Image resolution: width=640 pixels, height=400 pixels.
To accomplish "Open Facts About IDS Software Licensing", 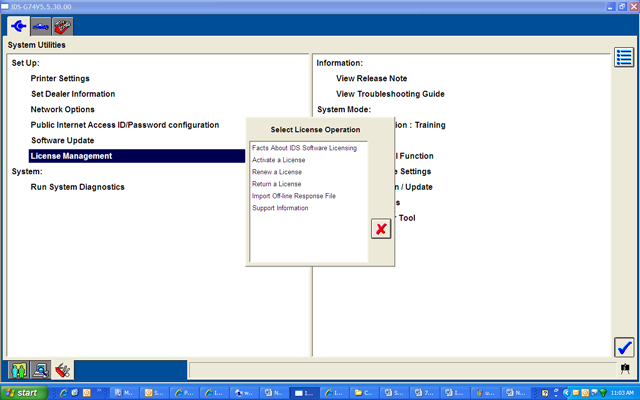I will (304, 148).
